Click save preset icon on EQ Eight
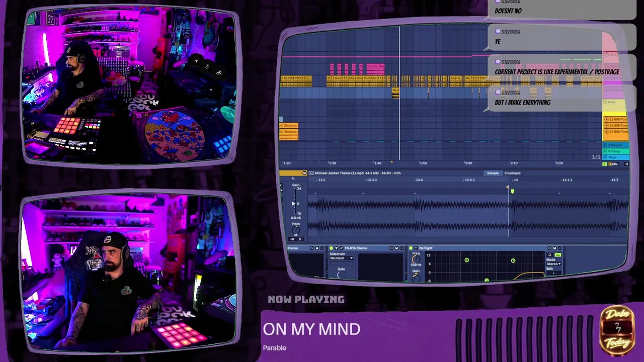 click(554, 248)
